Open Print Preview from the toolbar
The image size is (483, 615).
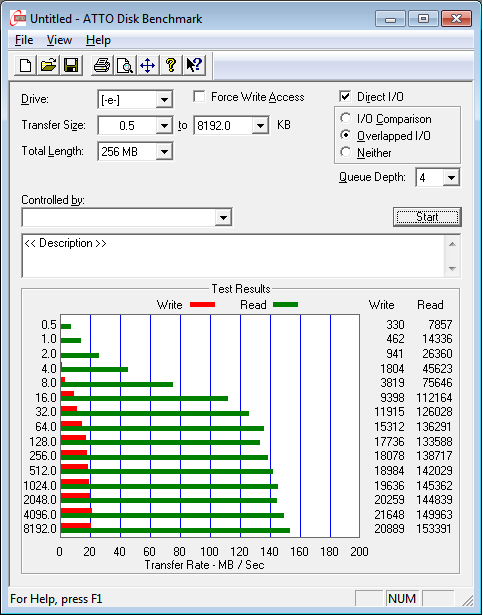coord(125,65)
